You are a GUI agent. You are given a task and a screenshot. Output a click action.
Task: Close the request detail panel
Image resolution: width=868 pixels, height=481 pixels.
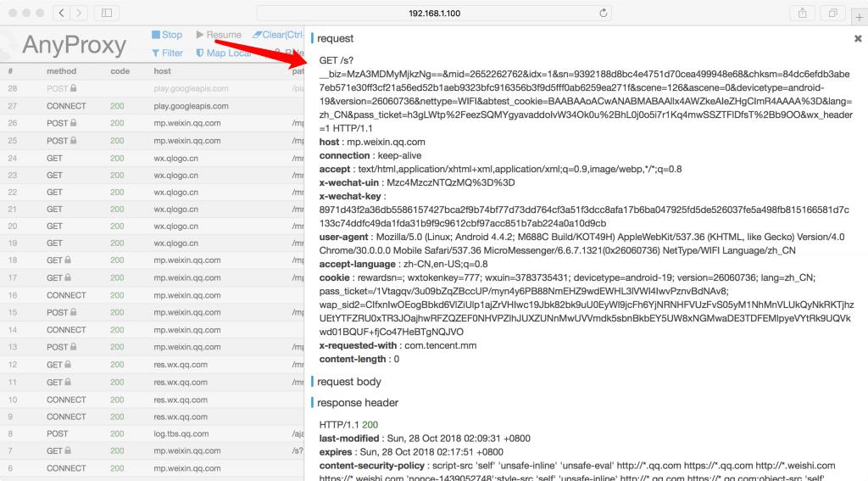858,38
